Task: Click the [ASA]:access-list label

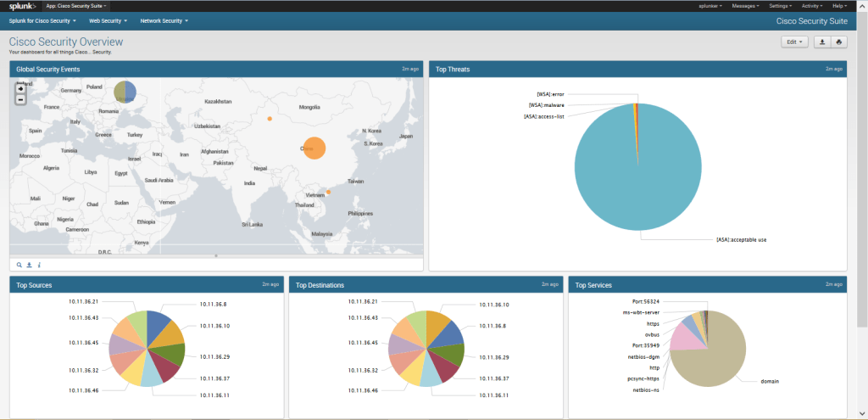Action: coord(544,116)
